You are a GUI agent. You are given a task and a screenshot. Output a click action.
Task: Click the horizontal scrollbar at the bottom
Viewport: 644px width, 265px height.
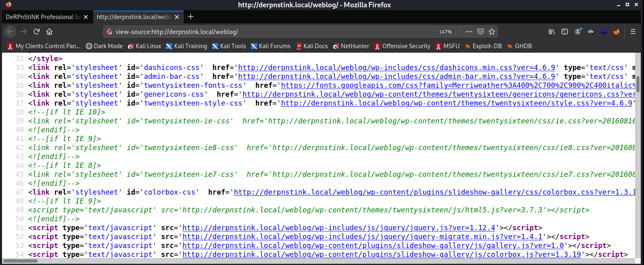tap(318, 261)
